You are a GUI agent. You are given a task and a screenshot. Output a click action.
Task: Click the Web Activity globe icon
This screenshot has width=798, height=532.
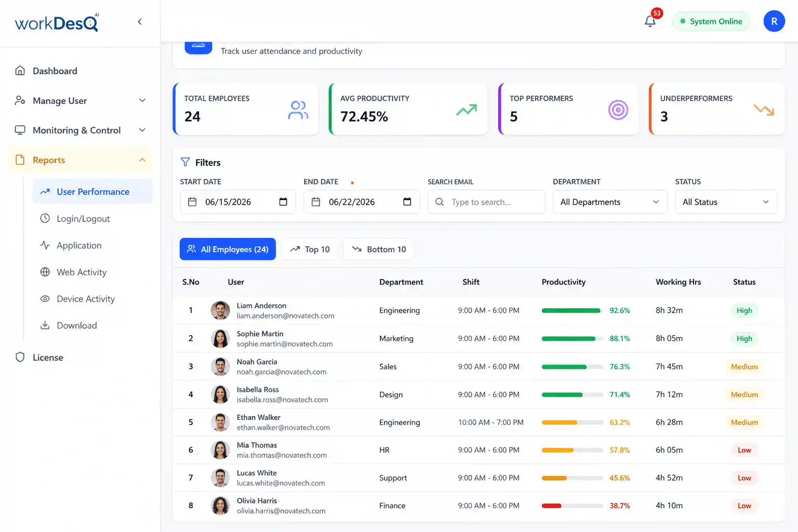[x=45, y=272]
